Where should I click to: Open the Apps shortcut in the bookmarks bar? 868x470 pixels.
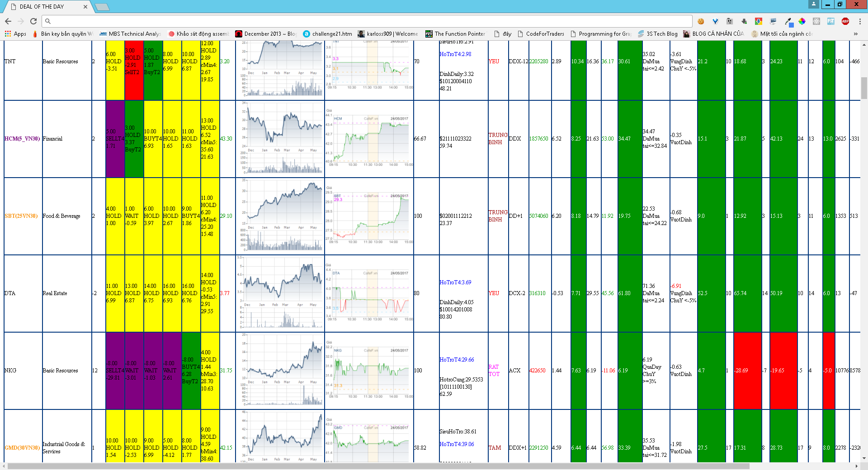(15, 34)
